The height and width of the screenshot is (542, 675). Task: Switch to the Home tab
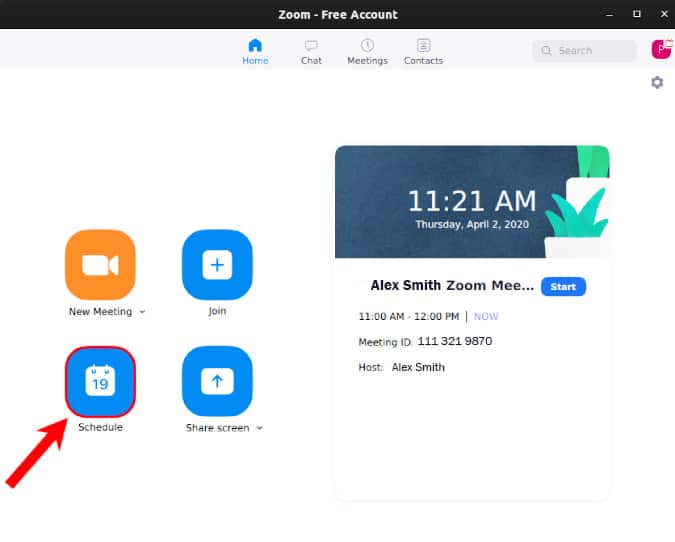pos(255,52)
